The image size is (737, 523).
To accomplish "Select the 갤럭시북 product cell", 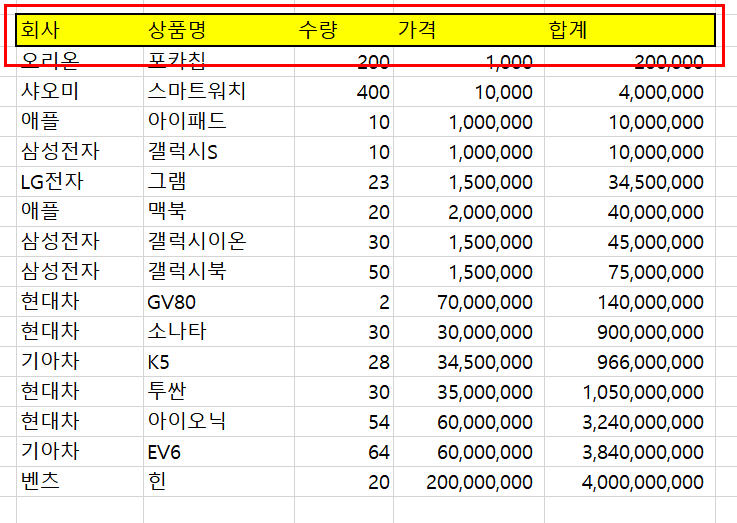I will click(219, 272).
